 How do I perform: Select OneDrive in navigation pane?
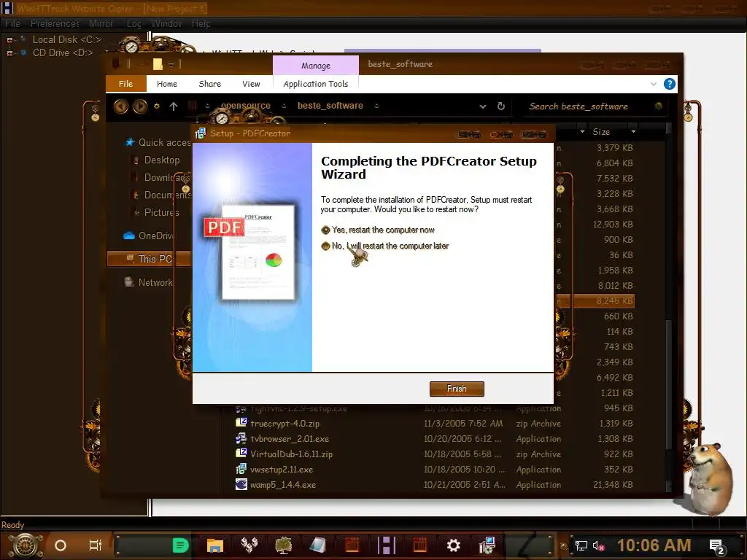pos(150,236)
